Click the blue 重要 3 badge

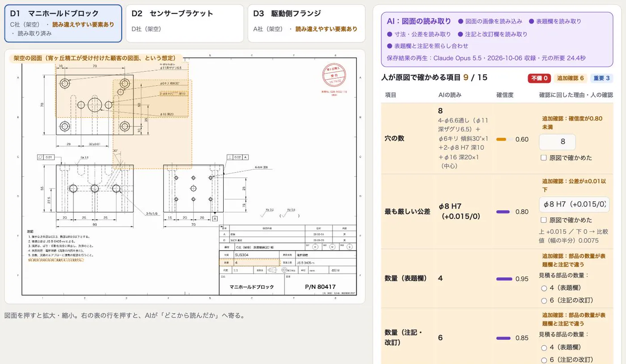601,78
